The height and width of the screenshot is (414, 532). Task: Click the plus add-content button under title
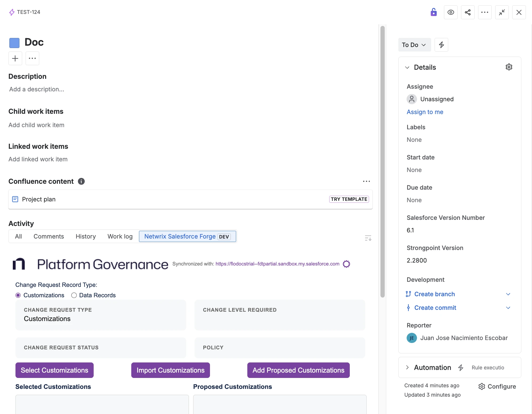(x=15, y=58)
